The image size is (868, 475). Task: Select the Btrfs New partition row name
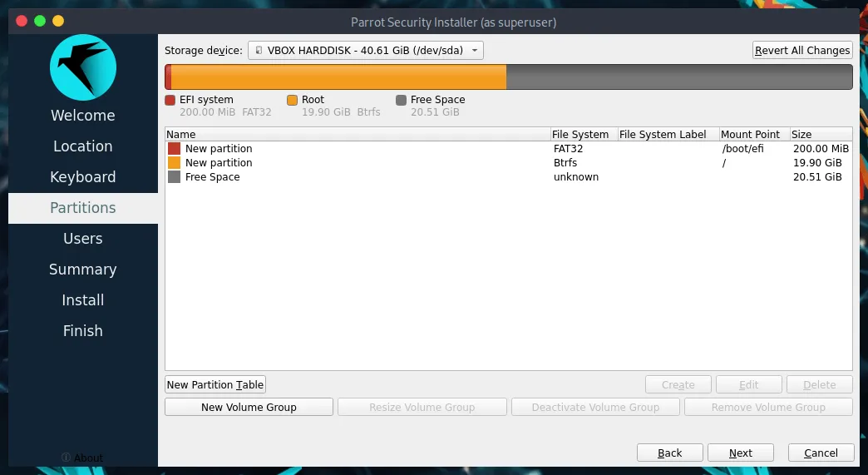tap(219, 163)
